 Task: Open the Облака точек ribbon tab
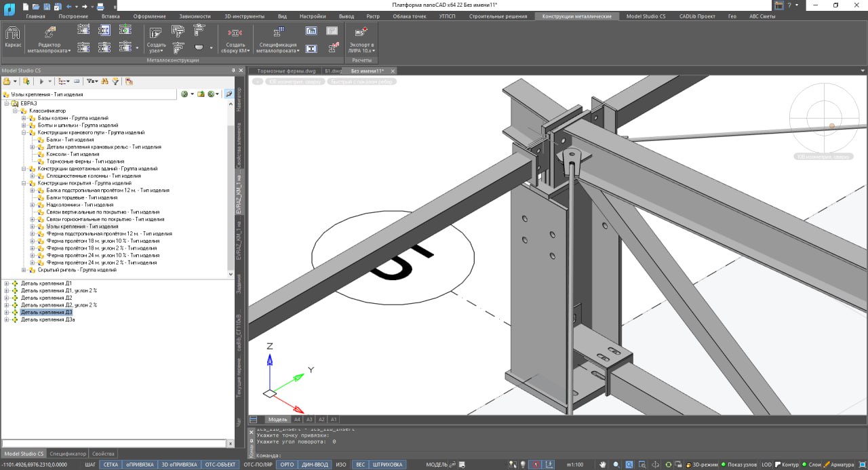coord(410,16)
